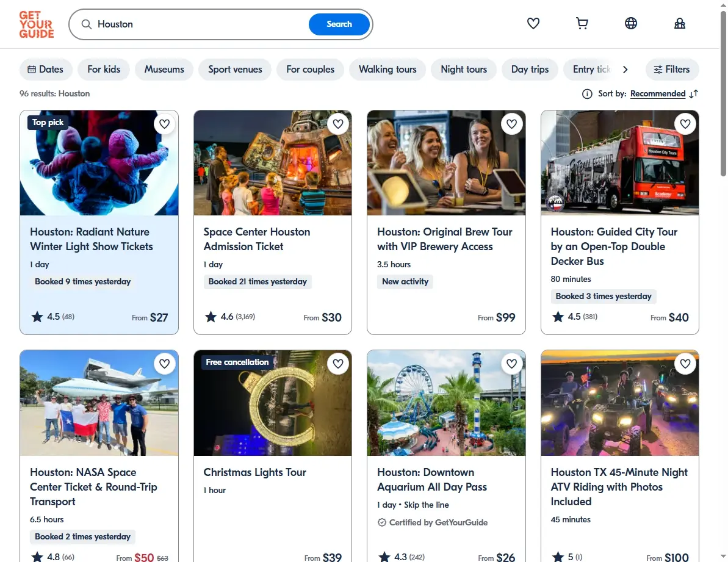Select the For couples filter
The height and width of the screenshot is (562, 728).
pyautogui.click(x=310, y=69)
